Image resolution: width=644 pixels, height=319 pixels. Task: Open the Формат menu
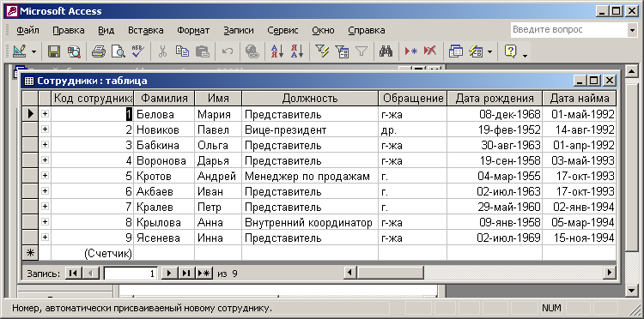pyautogui.click(x=193, y=30)
